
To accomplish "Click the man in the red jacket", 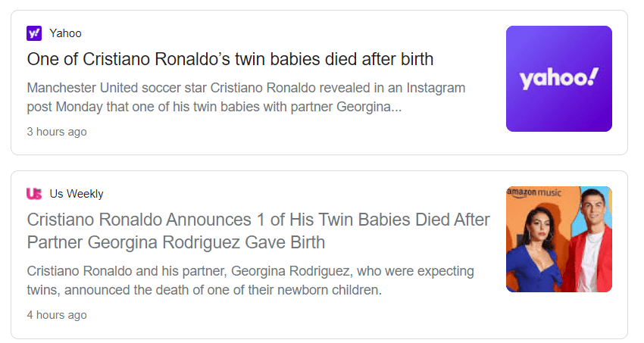I will click(589, 250).
